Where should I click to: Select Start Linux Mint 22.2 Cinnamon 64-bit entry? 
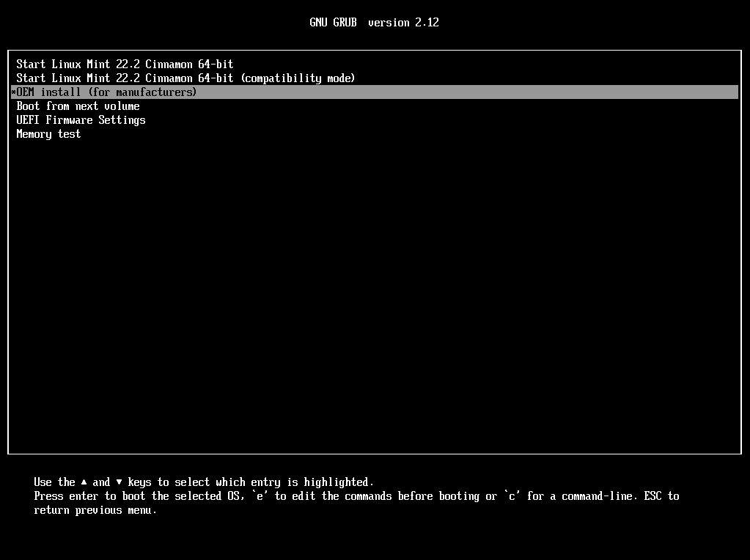click(125, 65)
